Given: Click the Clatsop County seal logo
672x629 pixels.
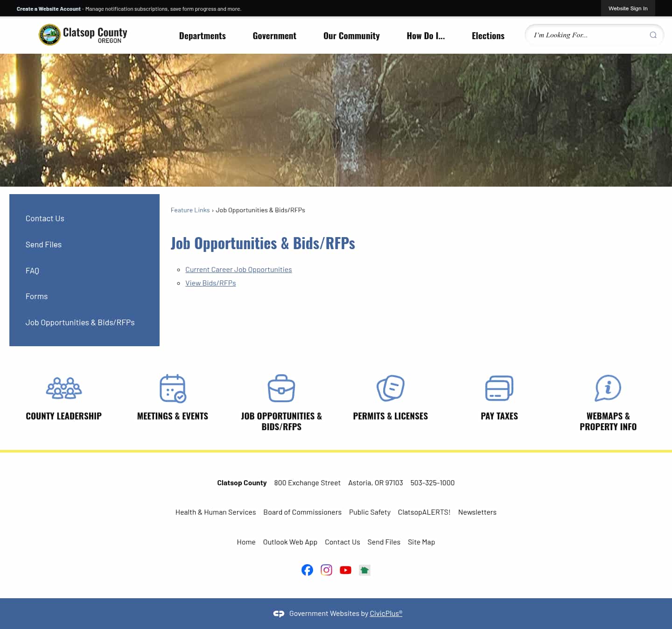Looking at the screenshot, I should [49, 35].
